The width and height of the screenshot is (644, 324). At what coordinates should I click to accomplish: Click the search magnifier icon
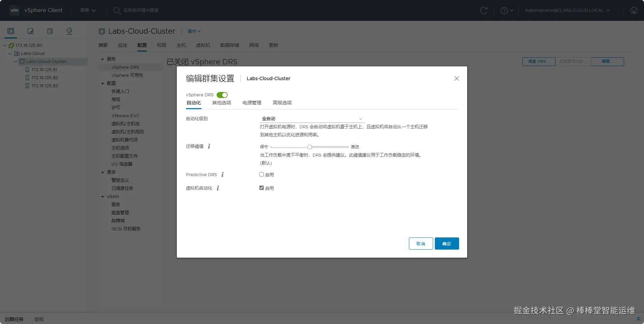tap(117, 10)
